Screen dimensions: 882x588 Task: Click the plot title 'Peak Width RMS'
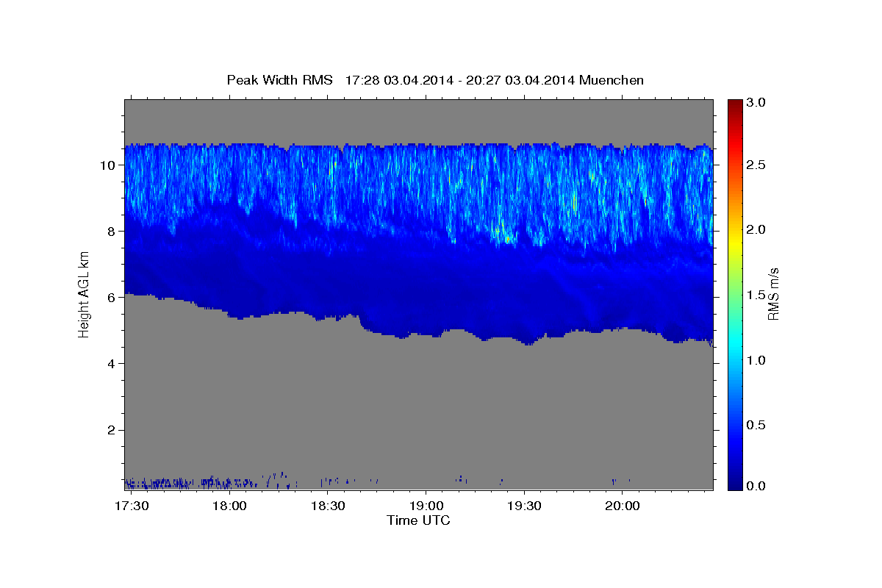click(279, 80)
